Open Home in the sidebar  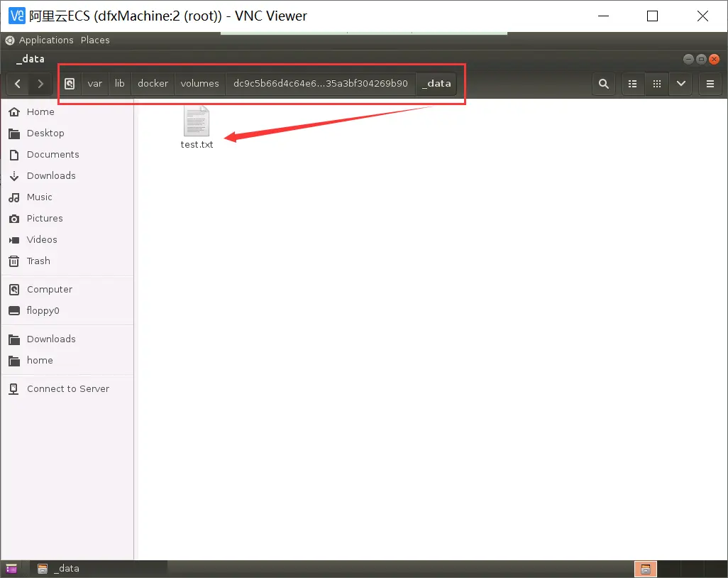tap(67, 112)
